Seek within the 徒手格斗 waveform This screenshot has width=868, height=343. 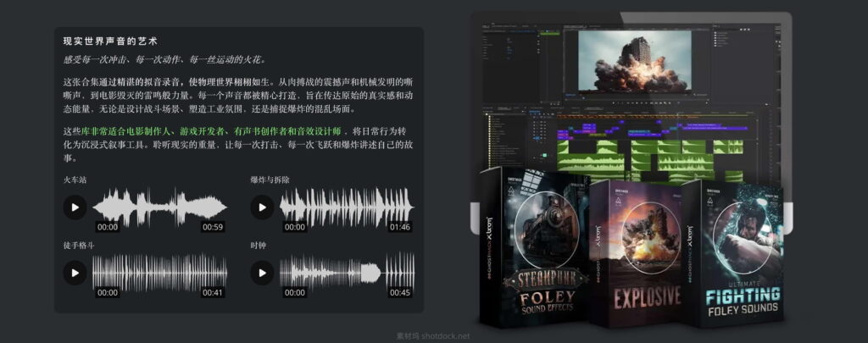[160, 273]
